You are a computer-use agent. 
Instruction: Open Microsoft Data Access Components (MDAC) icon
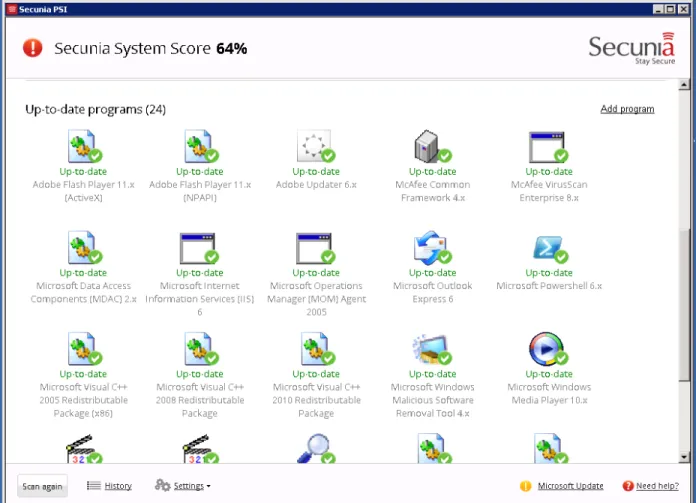pyautogui.click(x=84, y=248)
